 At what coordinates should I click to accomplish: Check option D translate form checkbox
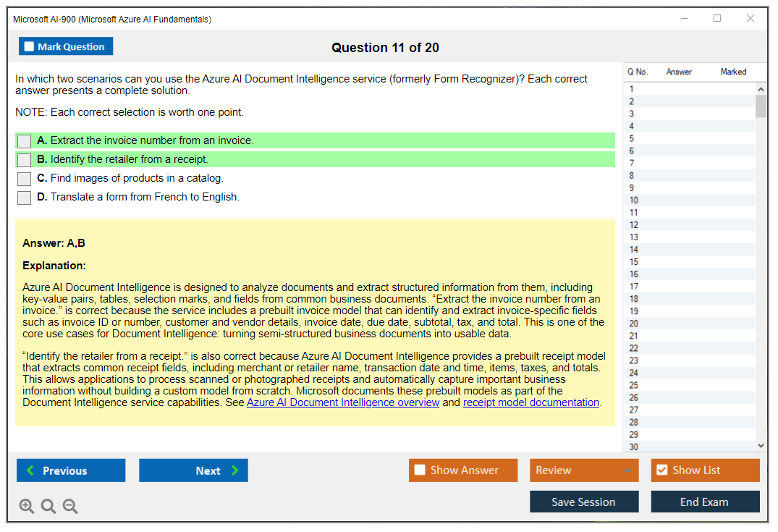pyautogui.click(x=25, y=198)
